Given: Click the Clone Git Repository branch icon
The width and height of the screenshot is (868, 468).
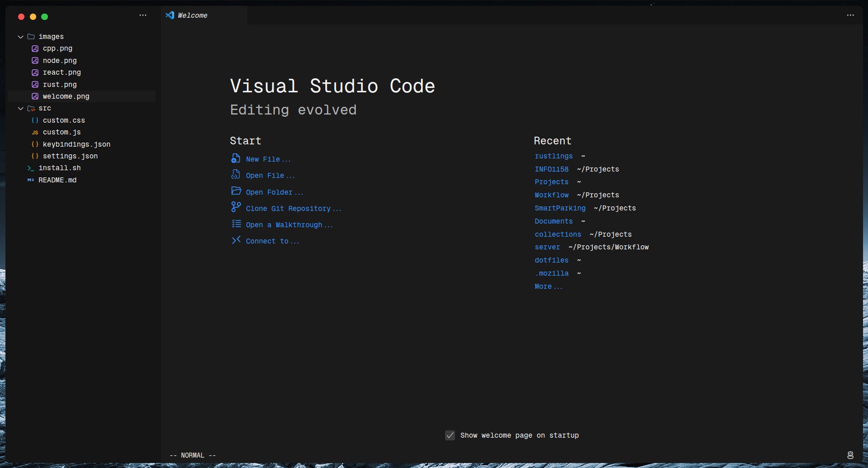Looking at the screenshot, I should pyautogui.click(x=236, y=207).
